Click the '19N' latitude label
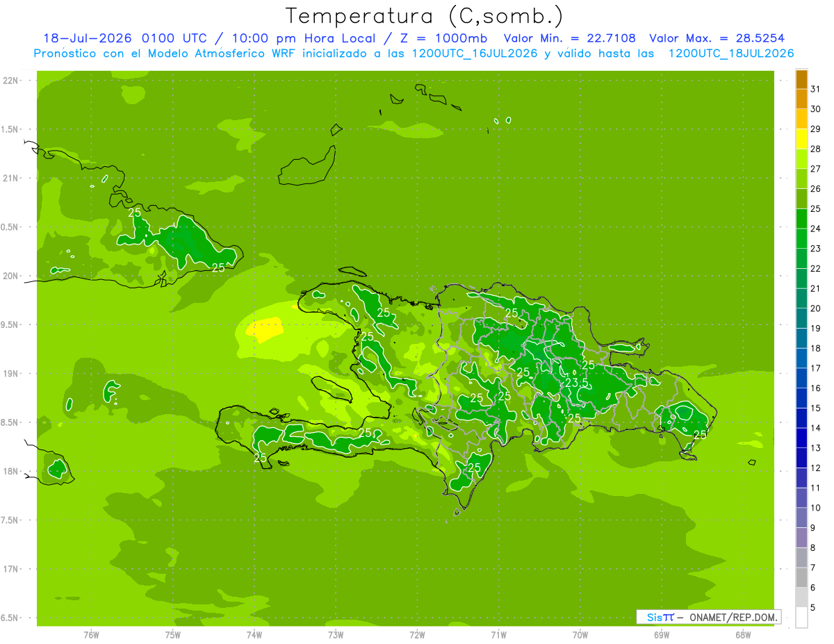Image resolution: width=834 pixels, height=644 pixels. [x=11, y=374]
